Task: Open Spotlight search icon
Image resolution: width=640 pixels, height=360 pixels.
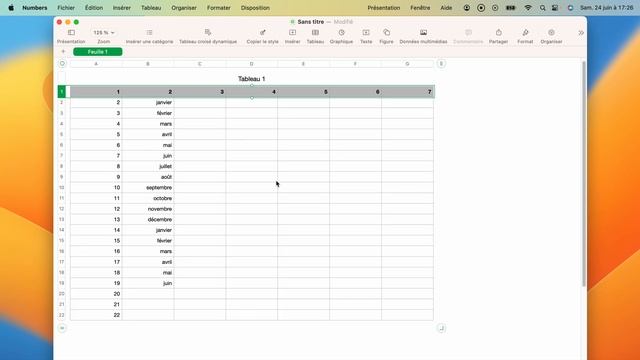Action: pos(542,8)
